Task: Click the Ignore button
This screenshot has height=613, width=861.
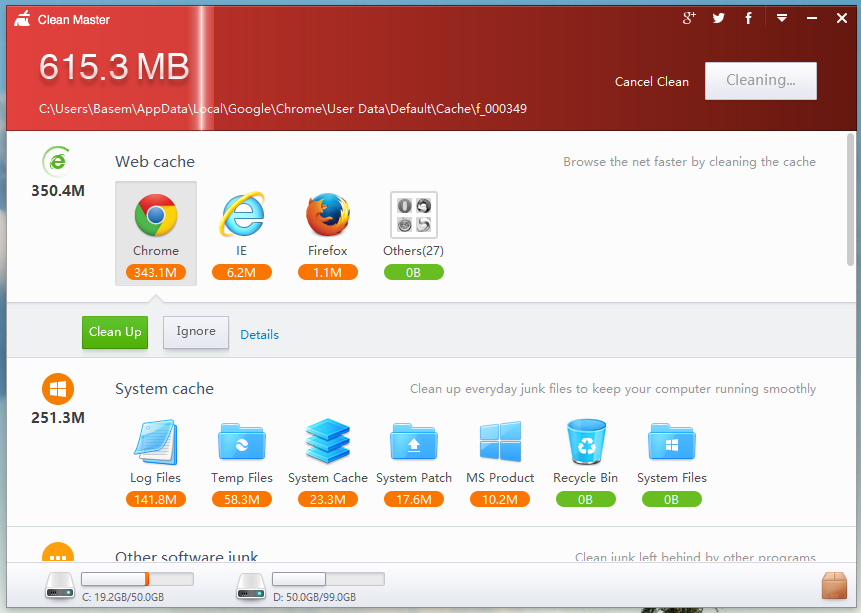Action: (196, 332)
